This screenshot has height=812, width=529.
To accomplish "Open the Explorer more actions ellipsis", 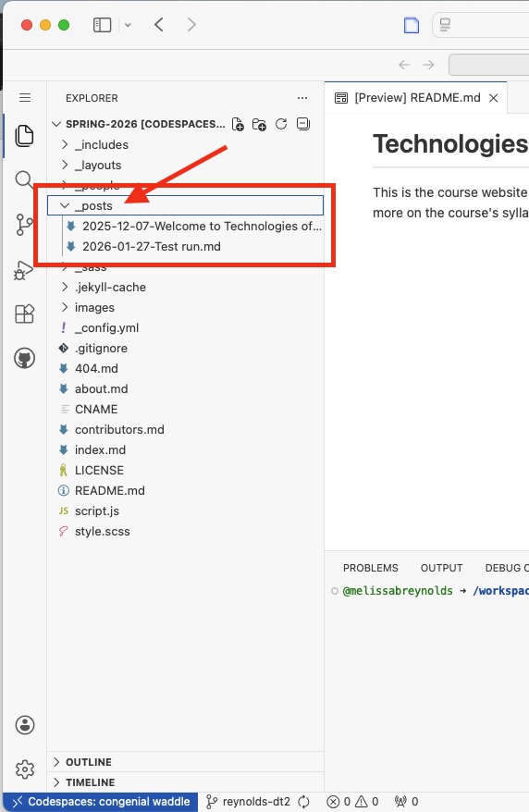I will [x=302, y=98].
